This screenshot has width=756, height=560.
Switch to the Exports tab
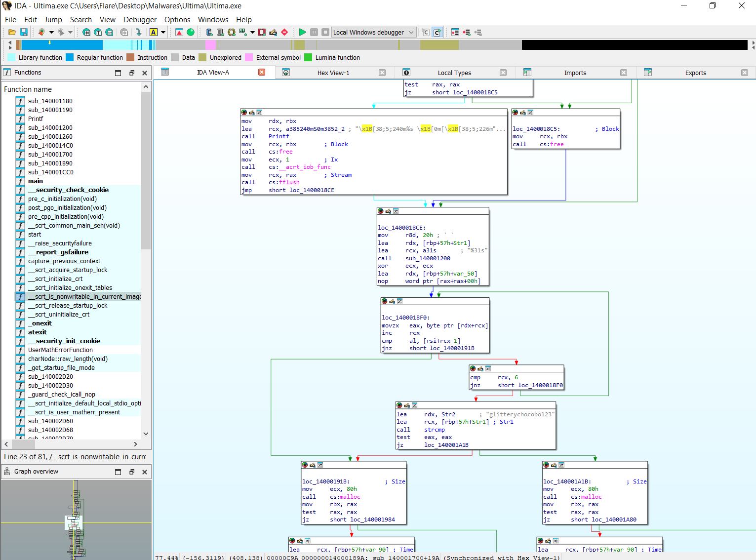click(x=695, y=73)
